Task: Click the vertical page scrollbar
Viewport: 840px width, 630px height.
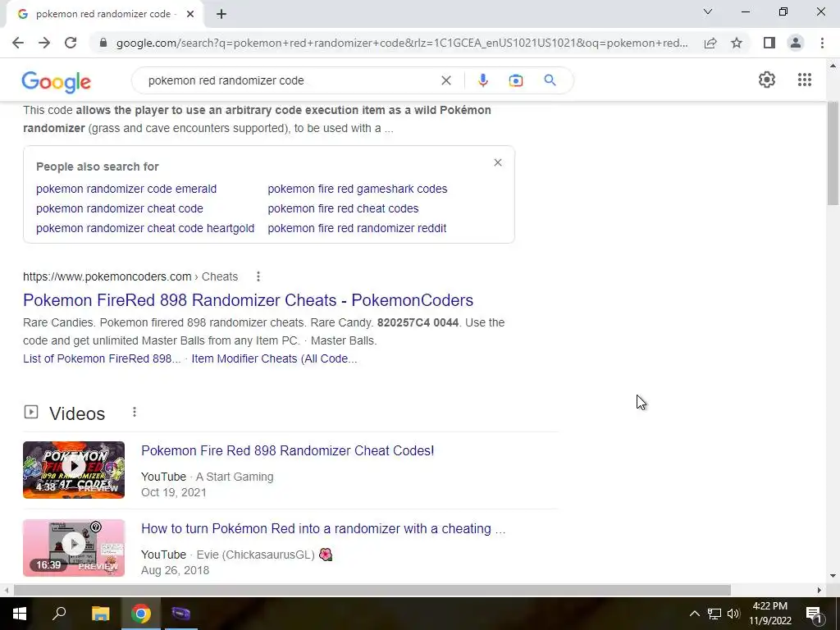Action: tap(833, 153)
